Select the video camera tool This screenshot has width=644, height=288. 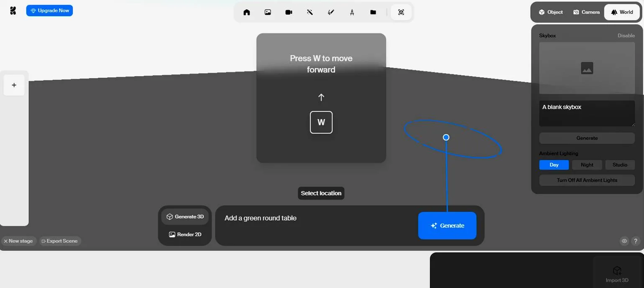289,12
